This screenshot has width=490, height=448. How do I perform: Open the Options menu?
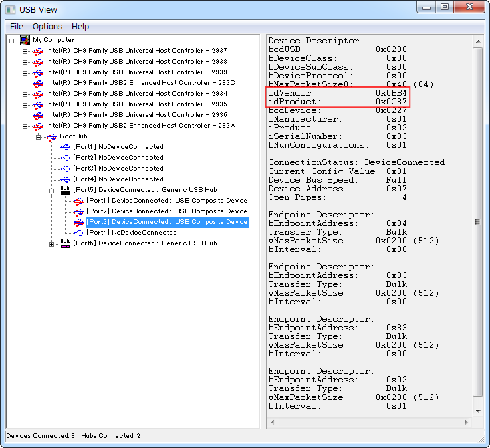pyautogui.click(x=47, y=27)
